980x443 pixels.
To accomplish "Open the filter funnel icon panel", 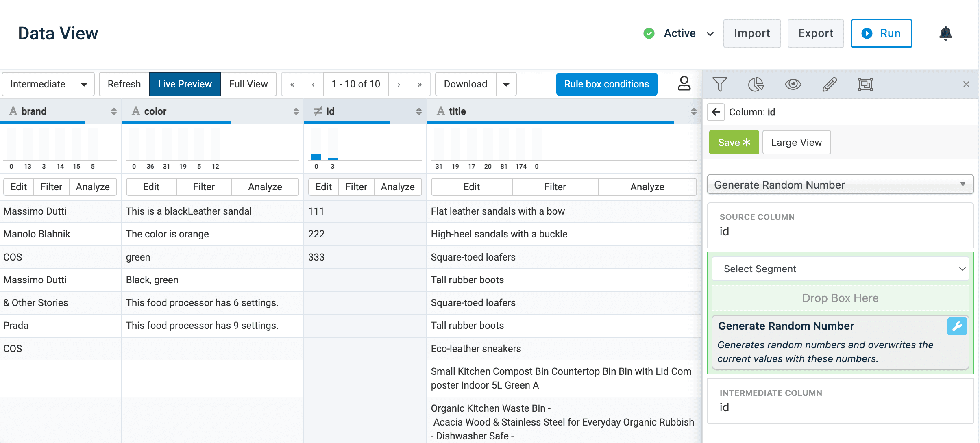I will click(719, 84).
